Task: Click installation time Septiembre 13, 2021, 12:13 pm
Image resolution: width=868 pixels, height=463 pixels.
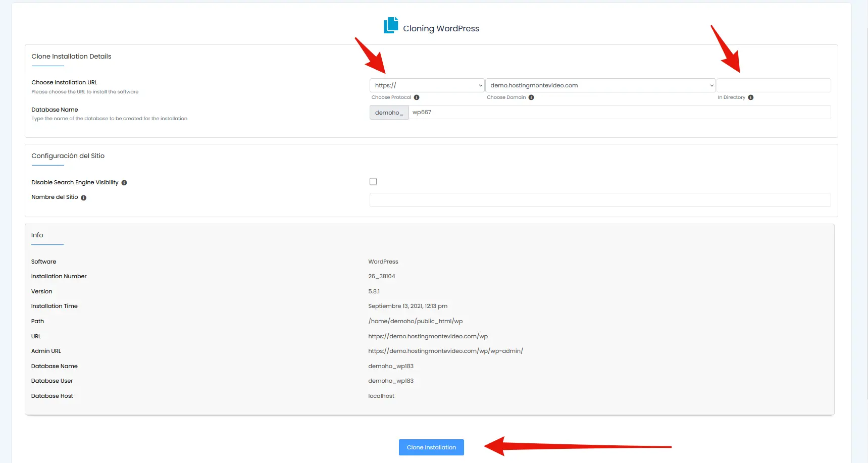Action: click(408, 306)
